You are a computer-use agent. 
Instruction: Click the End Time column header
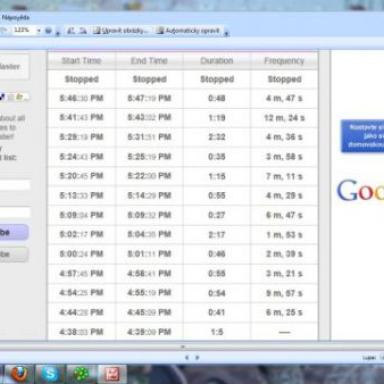(149, 61)
